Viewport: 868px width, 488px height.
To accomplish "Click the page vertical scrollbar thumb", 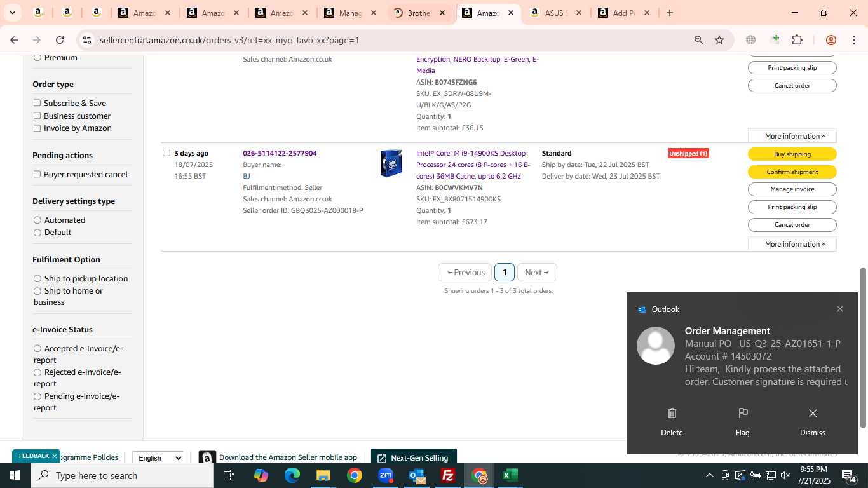I will click(x=863, y=348).
